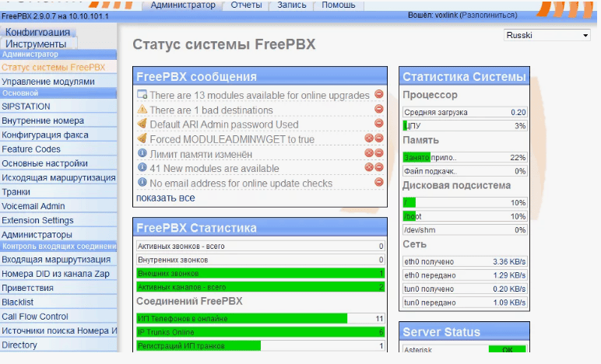
Task: Click info icon beside 41 New modules
Action: click(142, 167)
